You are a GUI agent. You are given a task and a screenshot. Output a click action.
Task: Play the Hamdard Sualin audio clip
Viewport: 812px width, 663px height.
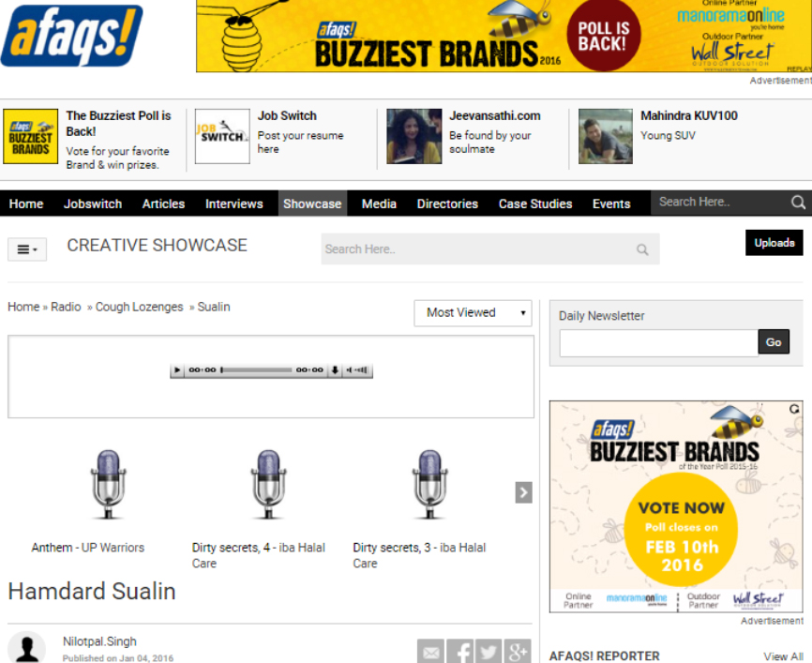177,369
